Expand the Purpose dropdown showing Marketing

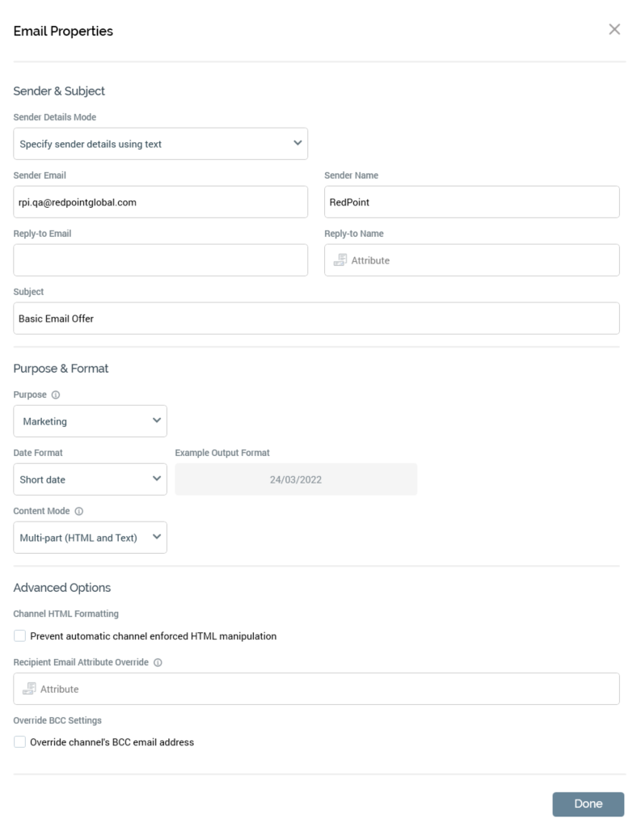(90, 421)
